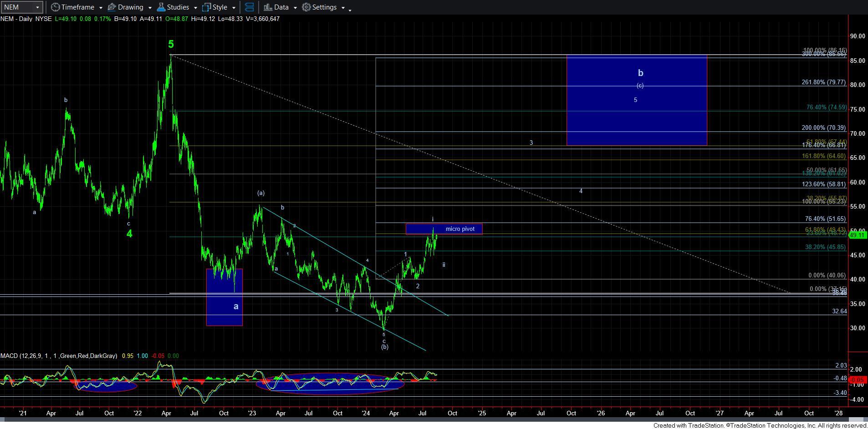Open the NEM symbol dropdown arrow
Viewport: 868px width, 429px height.
click(x=37, y=7)
